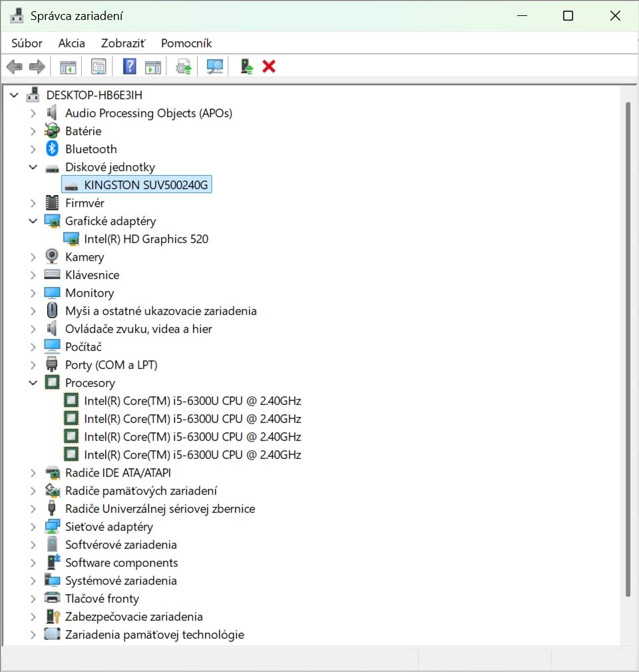The height and width of the screenshot is (672, 639).
Task: Open the Akcia menu
Action: point(71,43)
